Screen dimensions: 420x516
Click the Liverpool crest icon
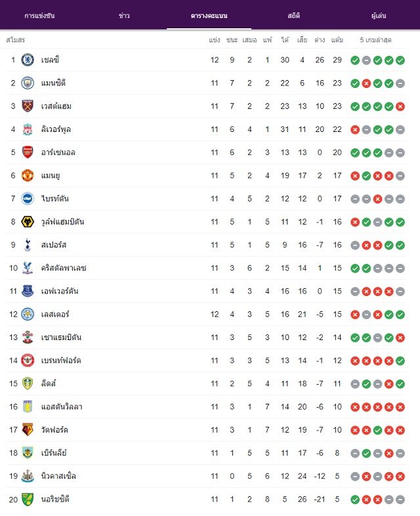28,129
